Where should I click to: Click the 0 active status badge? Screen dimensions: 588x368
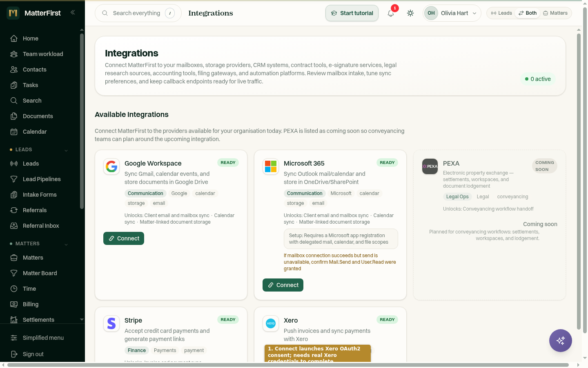click(x=538, y=79)
